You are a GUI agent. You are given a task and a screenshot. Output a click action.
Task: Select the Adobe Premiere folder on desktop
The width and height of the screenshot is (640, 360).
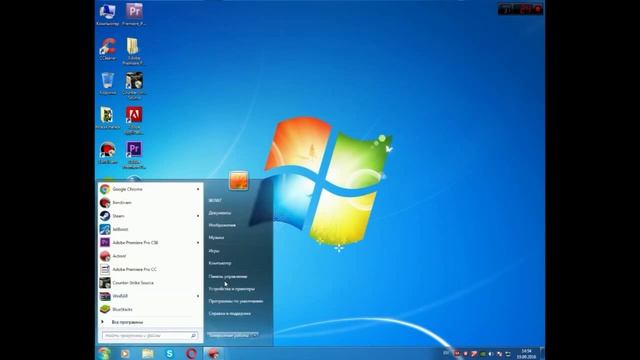[133, 51]
